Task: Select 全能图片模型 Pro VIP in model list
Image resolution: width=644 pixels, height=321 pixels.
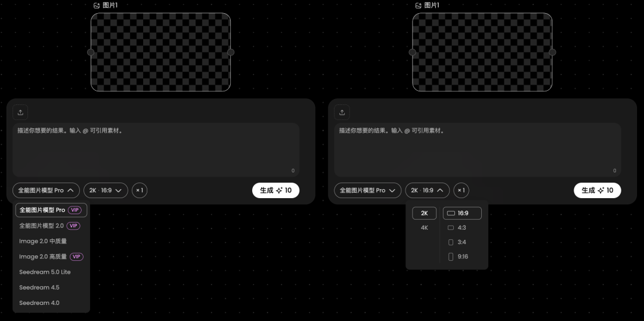Action: [51, 210]
